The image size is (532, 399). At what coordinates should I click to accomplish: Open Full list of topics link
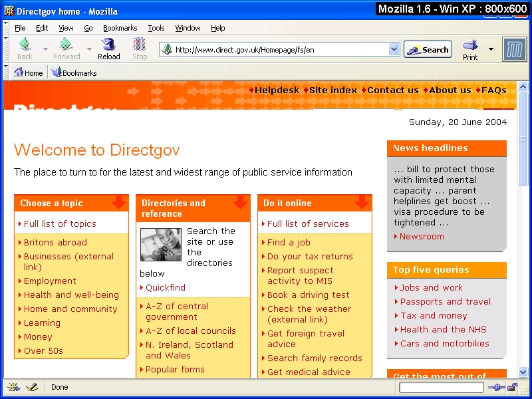pos(60,223)
